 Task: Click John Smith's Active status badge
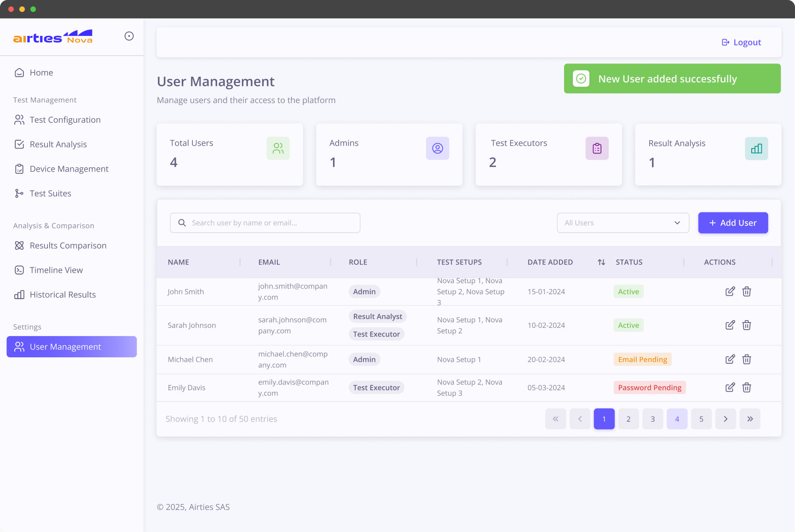click(x=628, y=292)
